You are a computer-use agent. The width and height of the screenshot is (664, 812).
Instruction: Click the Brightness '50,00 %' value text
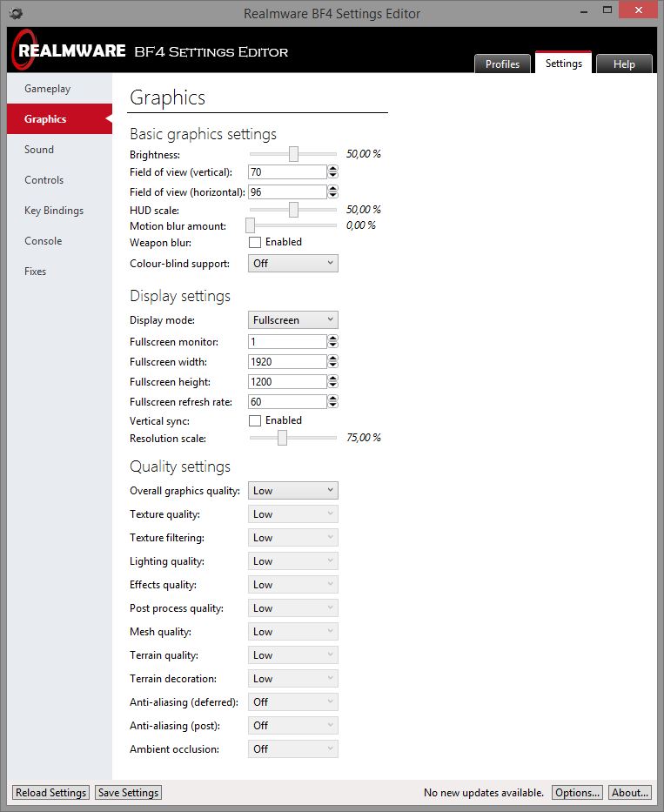[363, 154]
